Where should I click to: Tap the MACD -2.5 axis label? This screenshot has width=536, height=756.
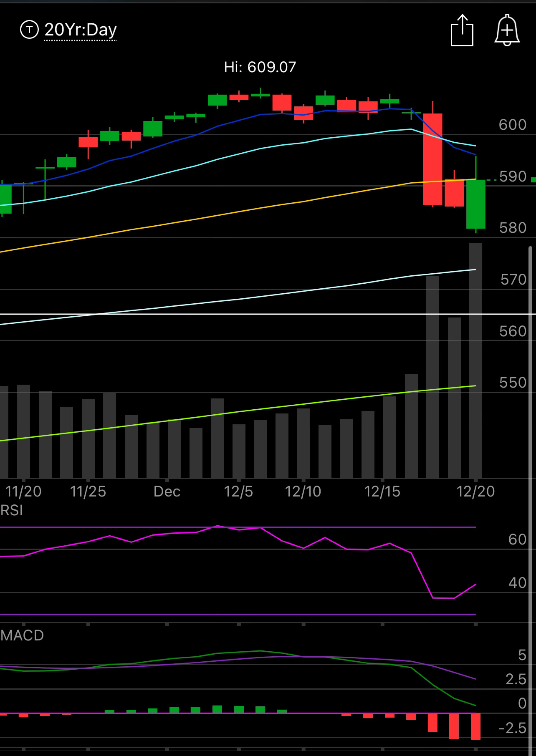513,728
